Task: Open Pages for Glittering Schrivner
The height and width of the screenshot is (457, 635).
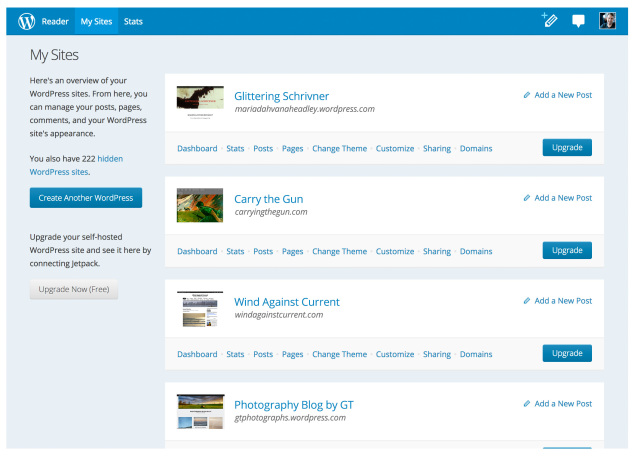Action: pyautogui.click(x=292, y=148)
